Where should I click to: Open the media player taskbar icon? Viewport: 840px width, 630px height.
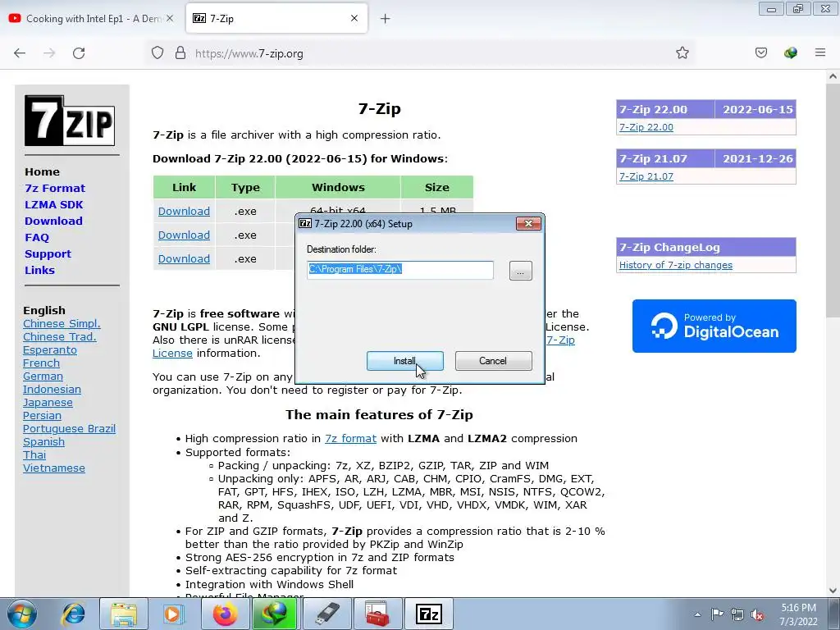point(173,614)
